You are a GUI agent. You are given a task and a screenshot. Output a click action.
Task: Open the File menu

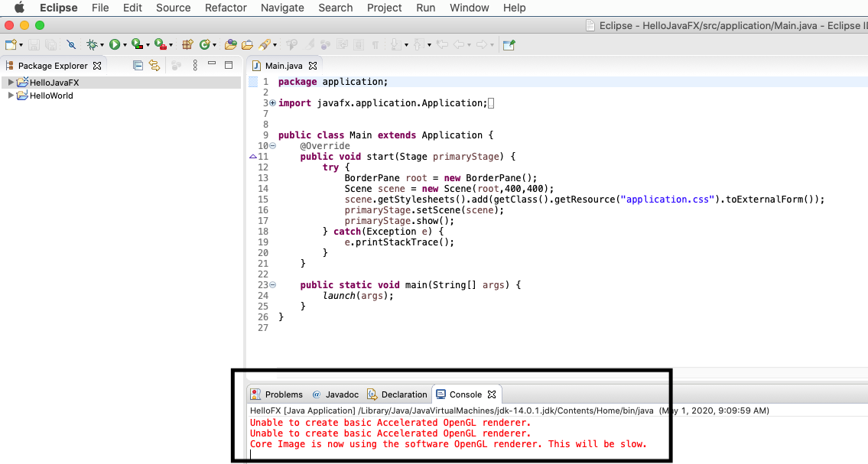click(x=100, y=8)
